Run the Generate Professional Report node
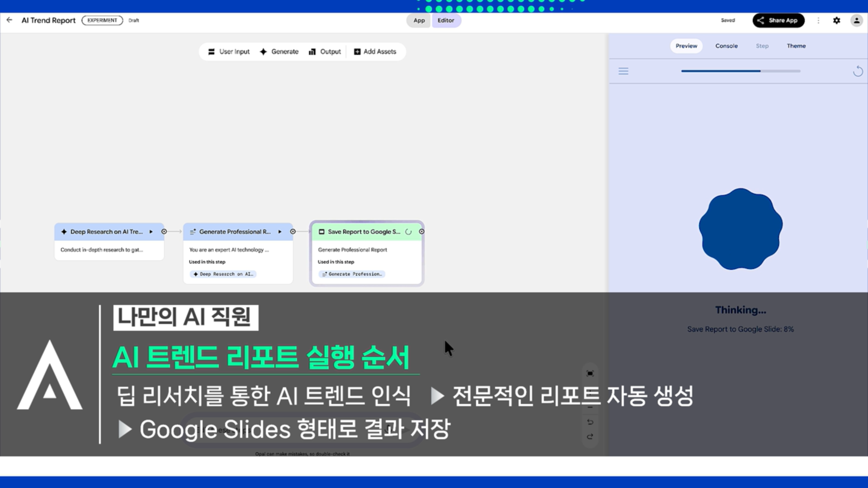The height and width of the screenshot is (488, 868). coord(280,232)
